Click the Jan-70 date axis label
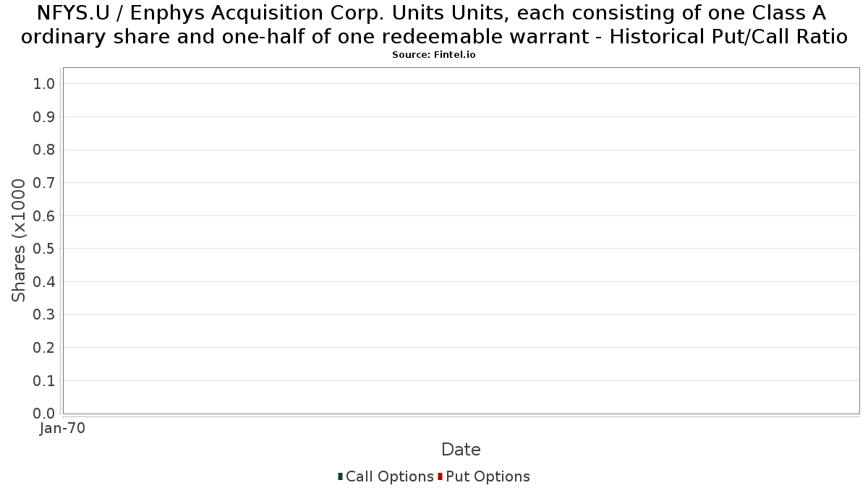The image size is (868, 488). (x=63, y=429)
